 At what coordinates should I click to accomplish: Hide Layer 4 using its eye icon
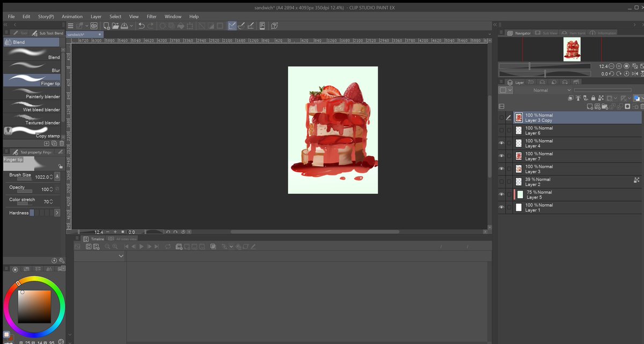click(501, 143)
